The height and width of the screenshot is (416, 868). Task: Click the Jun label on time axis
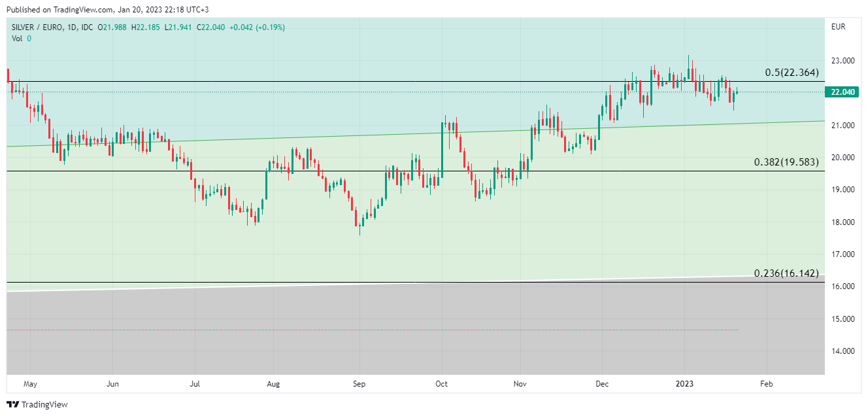113,384
